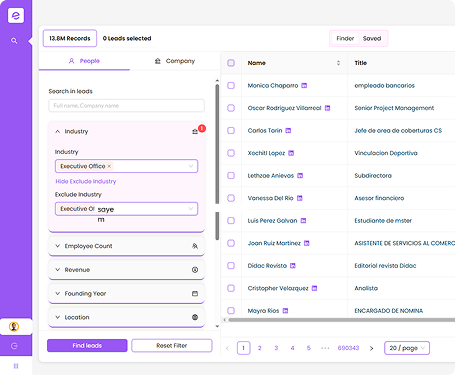Select Didac Revista's checkbox
Screen dimensions: 455x375
231,265
